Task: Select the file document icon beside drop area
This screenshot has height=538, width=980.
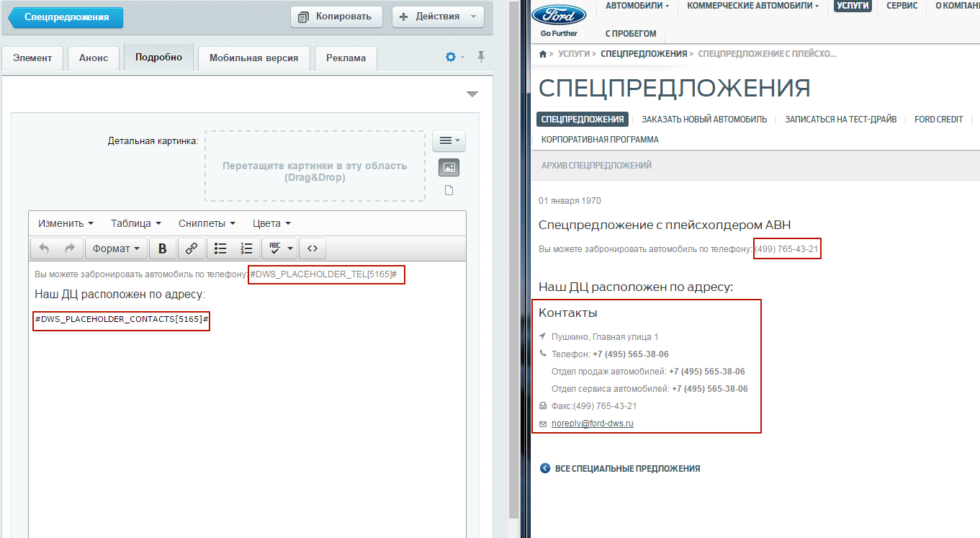Action: click(449, 190)
